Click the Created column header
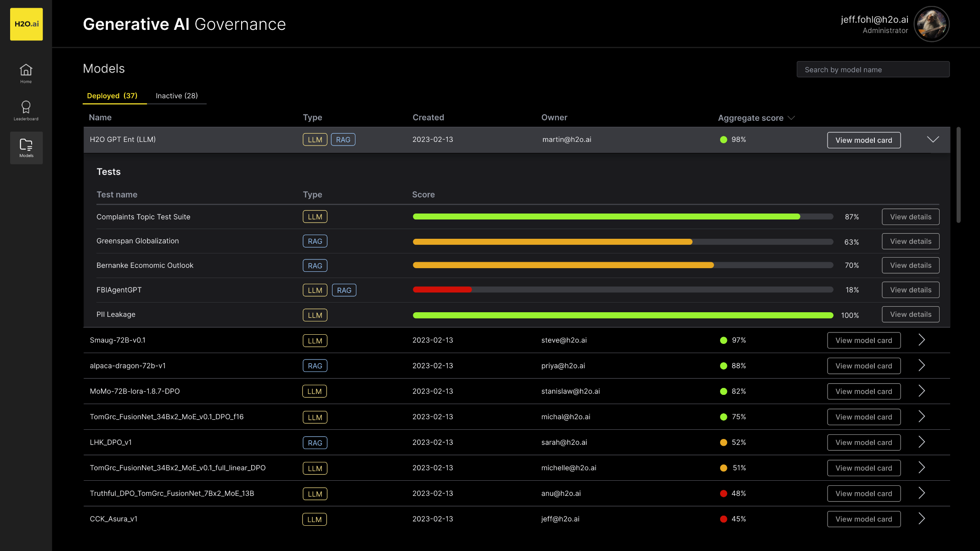This screenshot has width=980, height=551. [428, 118]
